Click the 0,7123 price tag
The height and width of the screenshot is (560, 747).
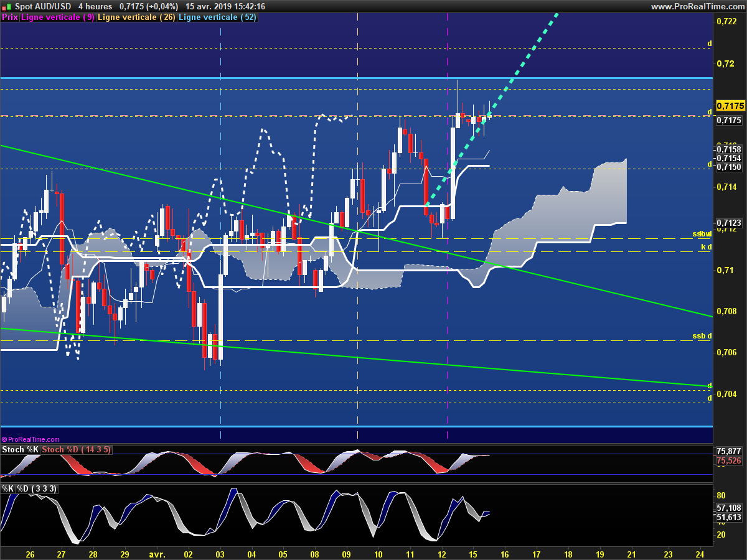[x=729, y=223]
